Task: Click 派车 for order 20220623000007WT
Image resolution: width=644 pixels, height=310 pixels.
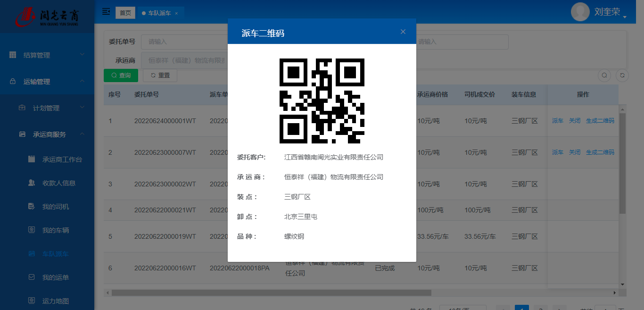Action: tap(558, 152)
